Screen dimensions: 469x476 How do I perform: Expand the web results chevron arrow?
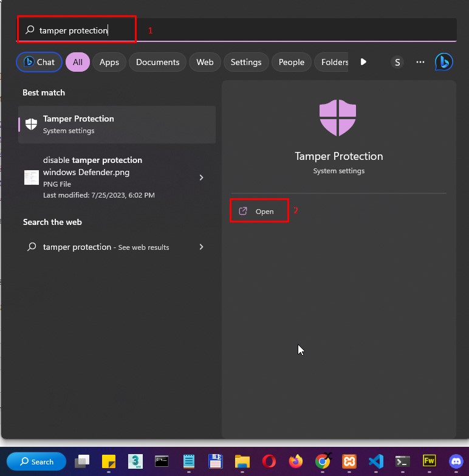(201, 247)
